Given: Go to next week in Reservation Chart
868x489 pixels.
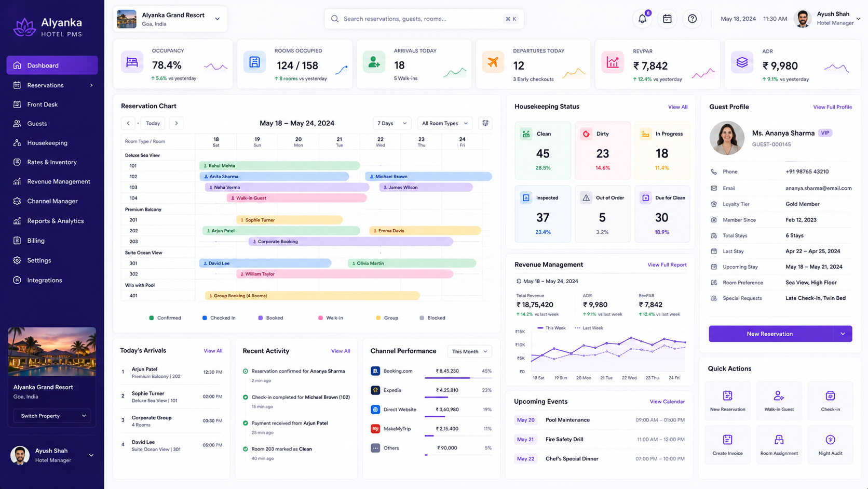Looking at the screenshot, I should pos(177,123).
